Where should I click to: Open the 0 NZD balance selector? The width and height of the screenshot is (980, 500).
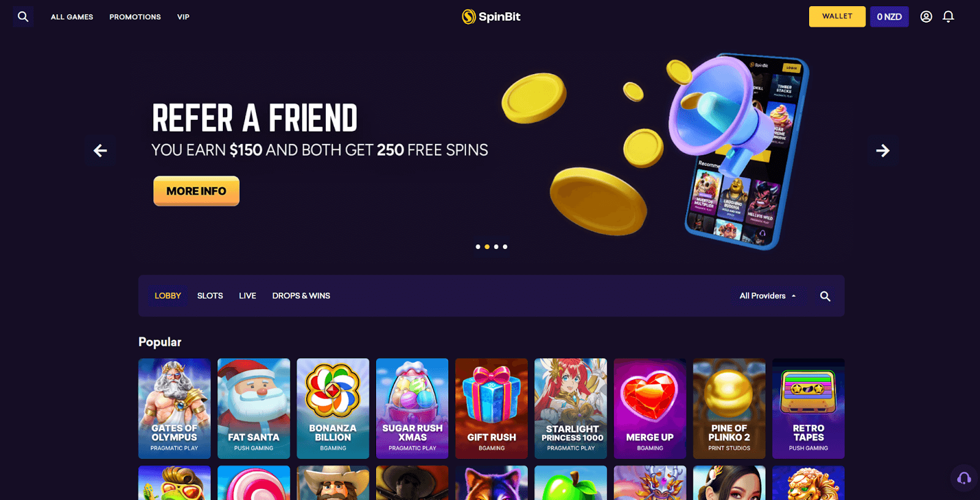click(889, 17)
